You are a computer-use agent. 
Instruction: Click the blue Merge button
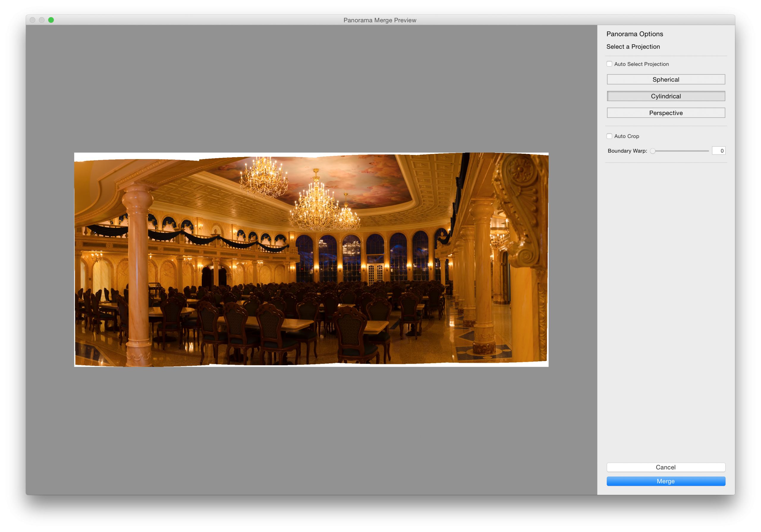click(666, 481)
